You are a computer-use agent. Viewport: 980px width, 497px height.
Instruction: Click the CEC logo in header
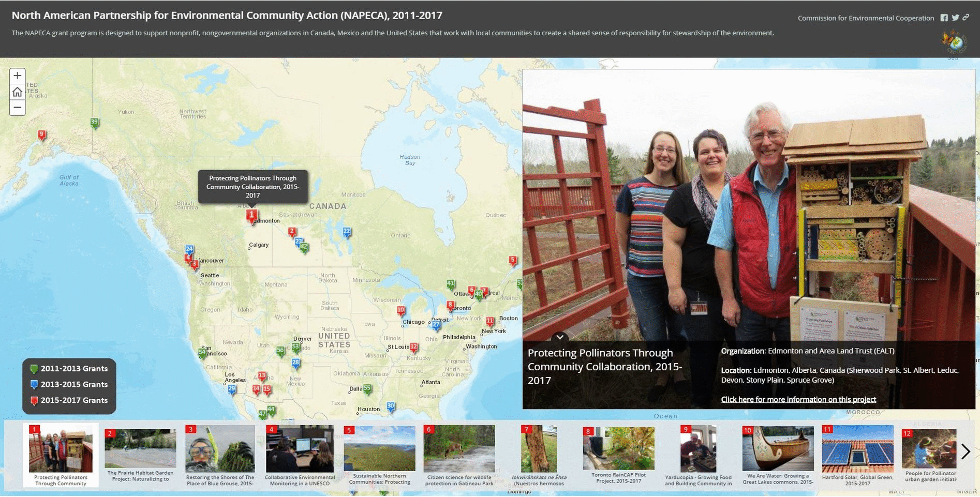coord(955,41)
